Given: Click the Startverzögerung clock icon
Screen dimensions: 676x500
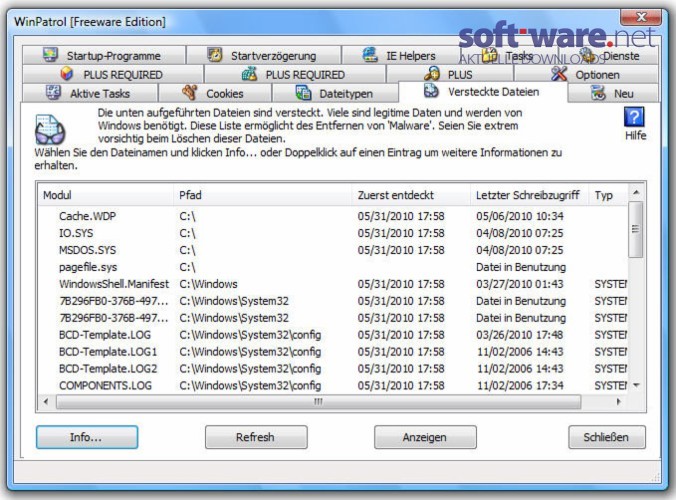Looking at the screenshot, I should coord(214,55).
